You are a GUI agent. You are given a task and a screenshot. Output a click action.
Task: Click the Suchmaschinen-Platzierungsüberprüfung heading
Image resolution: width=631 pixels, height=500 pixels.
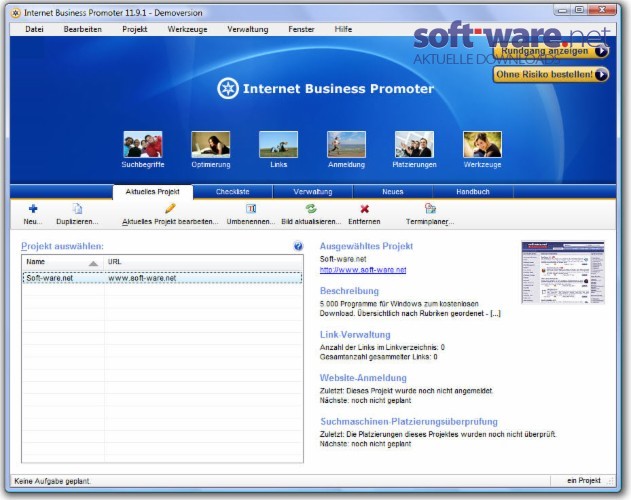409,421
